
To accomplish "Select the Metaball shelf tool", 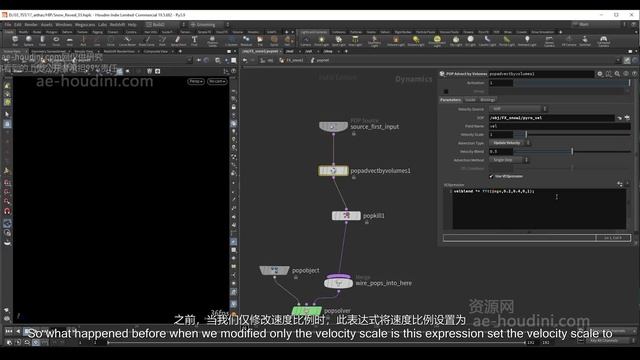I will [246, 40].
